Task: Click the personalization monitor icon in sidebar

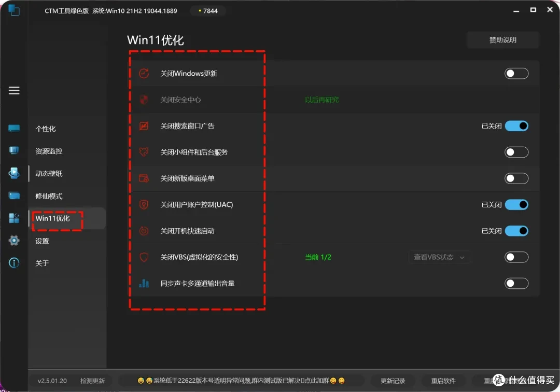Action: tap(14, 128)
